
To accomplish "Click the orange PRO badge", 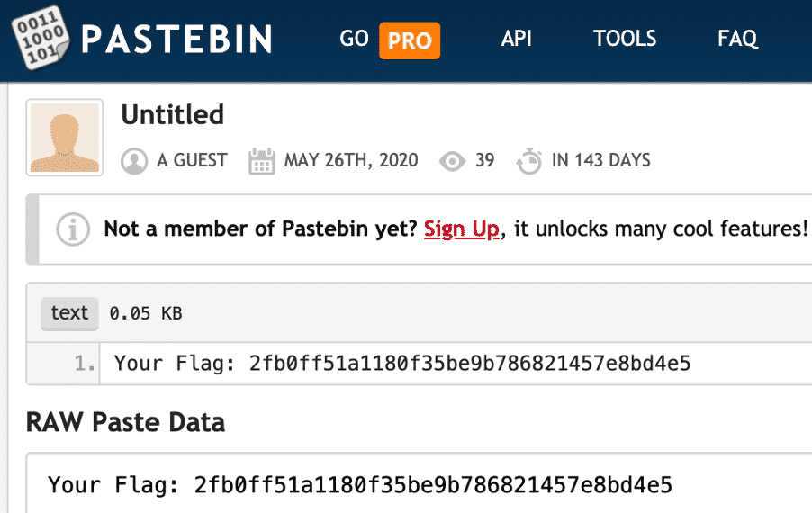I will tap(410, 40).
